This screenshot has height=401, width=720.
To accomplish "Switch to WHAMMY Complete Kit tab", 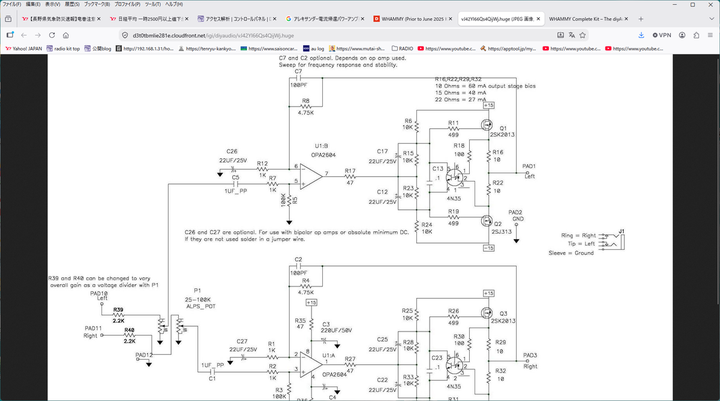I will click(x=587, y=19).
